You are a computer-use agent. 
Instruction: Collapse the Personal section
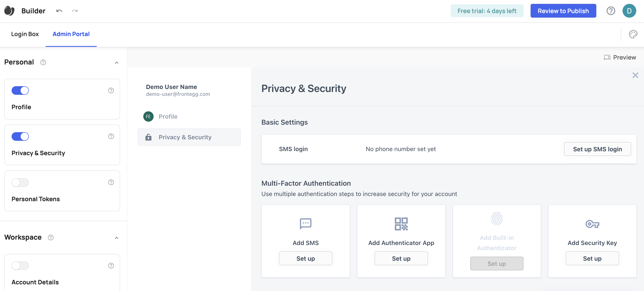116,63
